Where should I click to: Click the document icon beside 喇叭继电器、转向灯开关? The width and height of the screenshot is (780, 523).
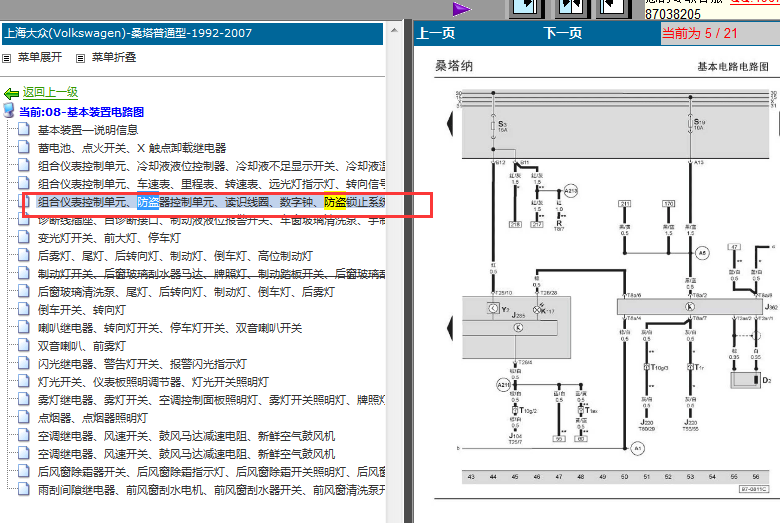coord(24,327)
